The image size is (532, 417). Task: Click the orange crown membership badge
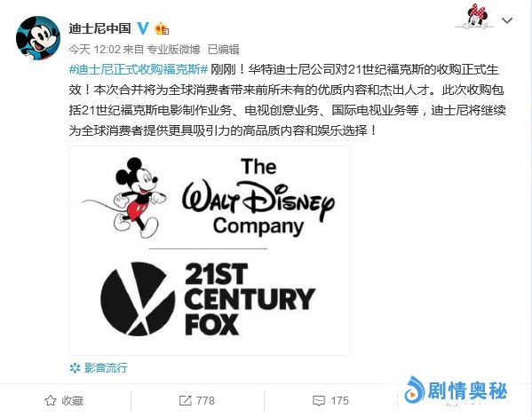tap(162, 28)
